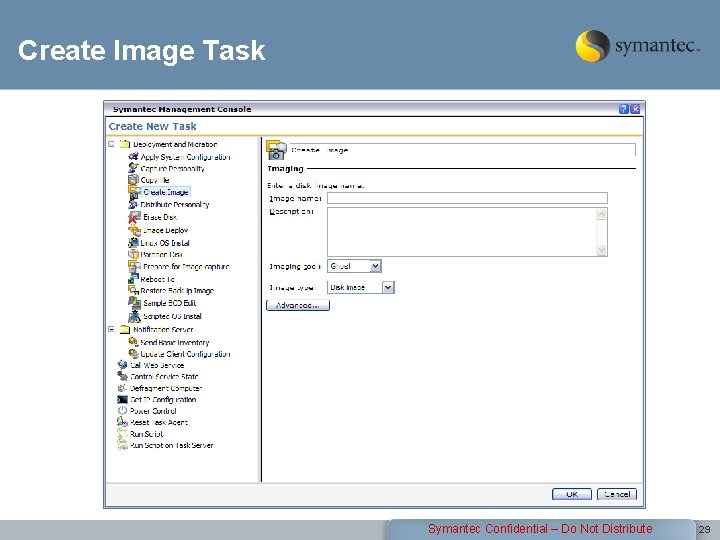Click the Linux OS Install icon

pos(133,242)
